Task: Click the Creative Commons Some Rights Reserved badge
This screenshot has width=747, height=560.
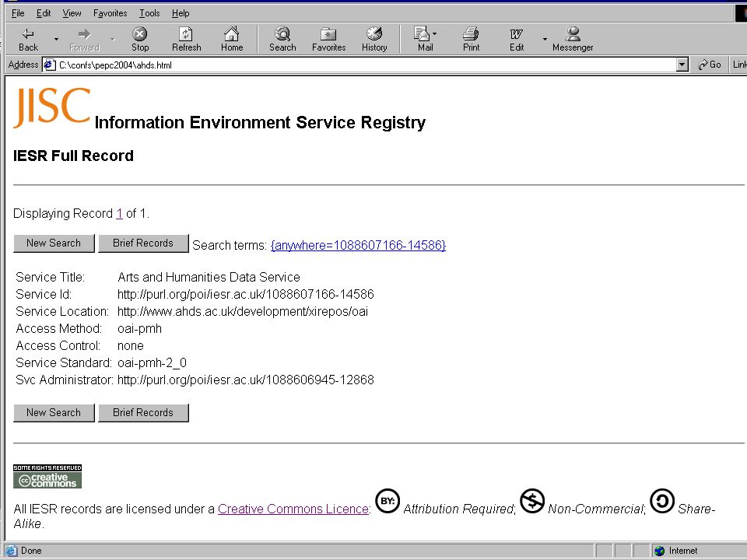Action: click(47, 476)
